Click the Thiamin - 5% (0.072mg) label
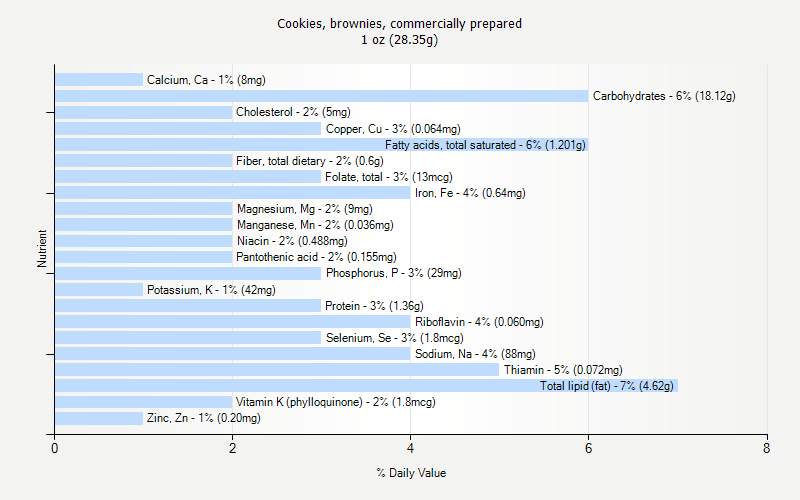The width and height of the screenshot is (800, 500). click(563, 370)
